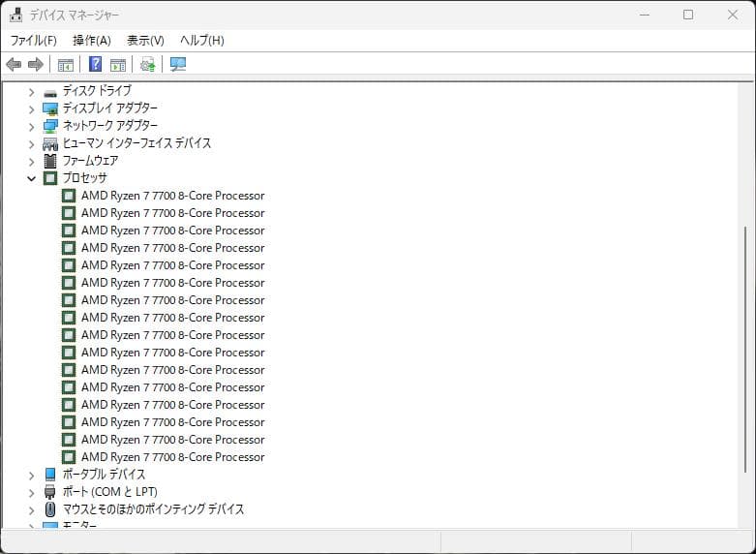Click the Forward arrow toolbar icon
Screen dimensions: 756x554
pyautogui.click(x=36, y=64)
